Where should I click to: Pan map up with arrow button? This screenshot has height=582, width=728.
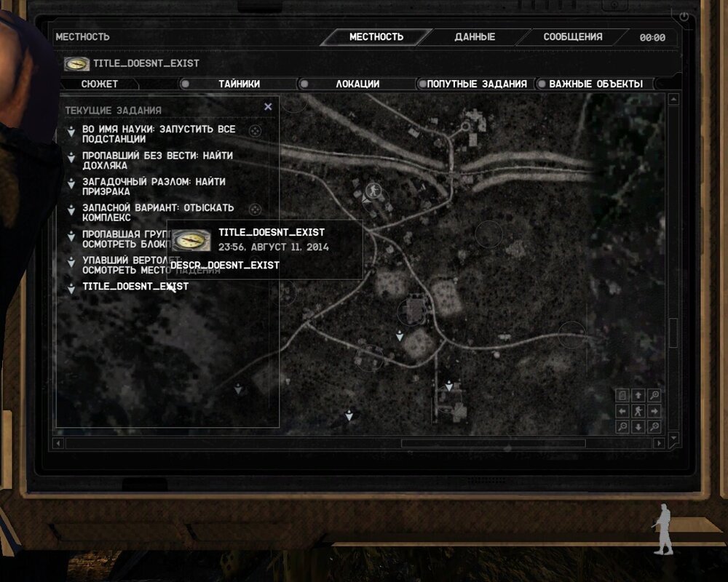click(638, 395)
